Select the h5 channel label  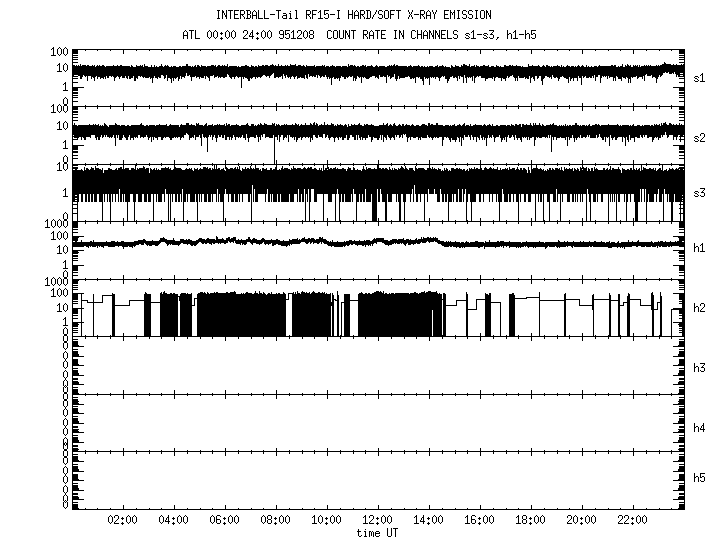click(700, 478)
